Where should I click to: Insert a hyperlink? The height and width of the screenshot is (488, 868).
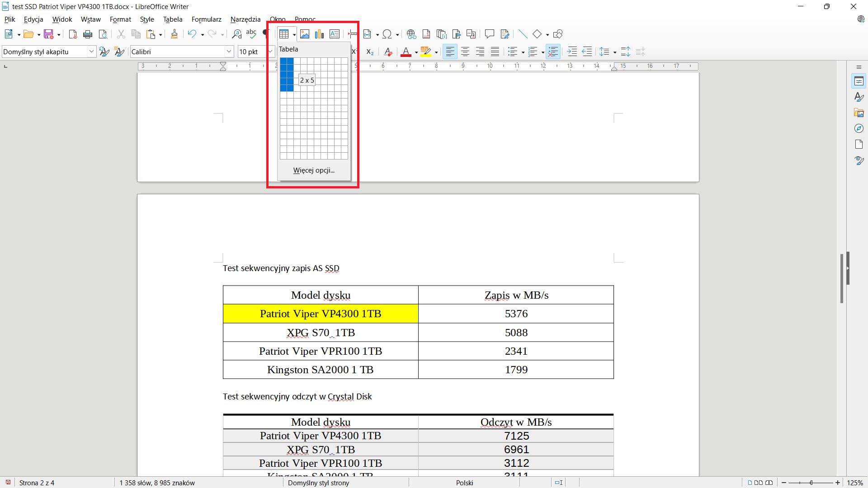(x=411, y=34)
